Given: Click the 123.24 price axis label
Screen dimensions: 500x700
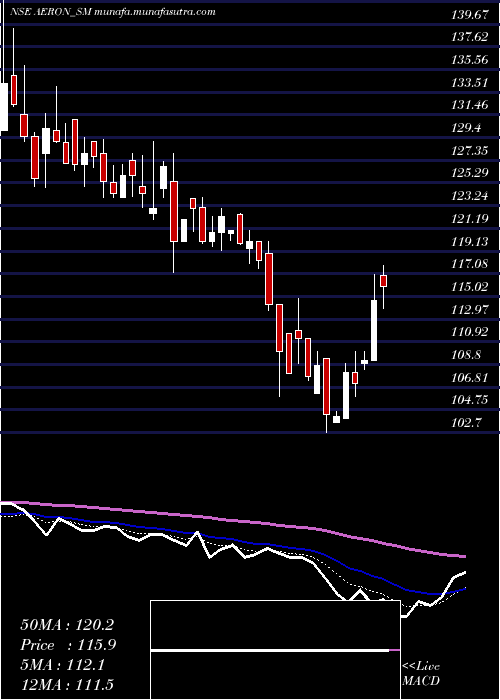Looking at the screenshot, I should click(470, 196).
